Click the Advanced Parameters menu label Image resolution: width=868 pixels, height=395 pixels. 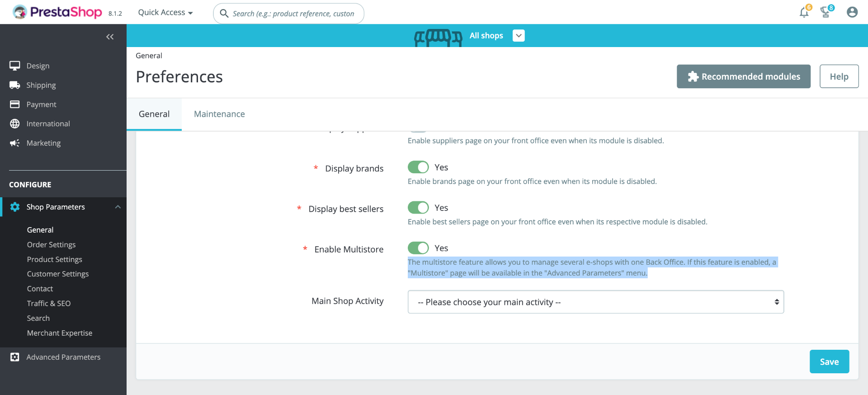(63, 357)
